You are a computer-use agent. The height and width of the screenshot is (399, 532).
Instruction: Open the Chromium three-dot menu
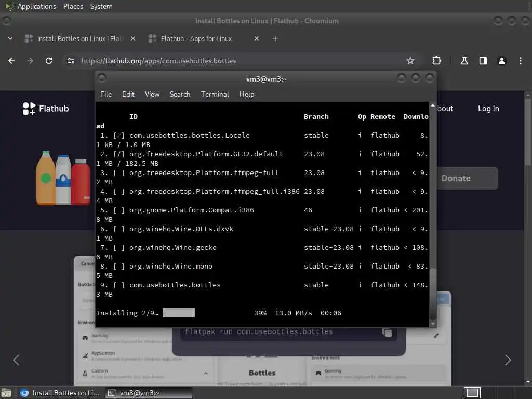[x=520, y=61]
